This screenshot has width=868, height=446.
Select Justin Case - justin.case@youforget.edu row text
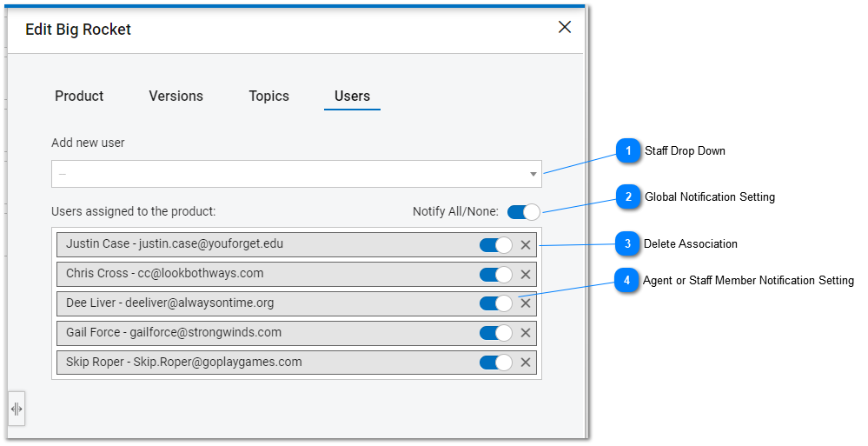175,243
